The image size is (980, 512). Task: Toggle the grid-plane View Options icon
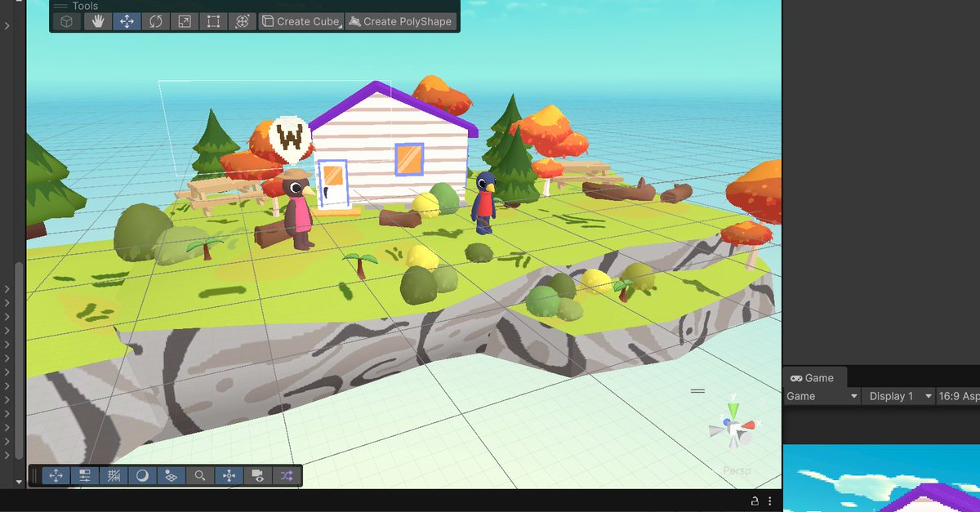coord(171,475)
